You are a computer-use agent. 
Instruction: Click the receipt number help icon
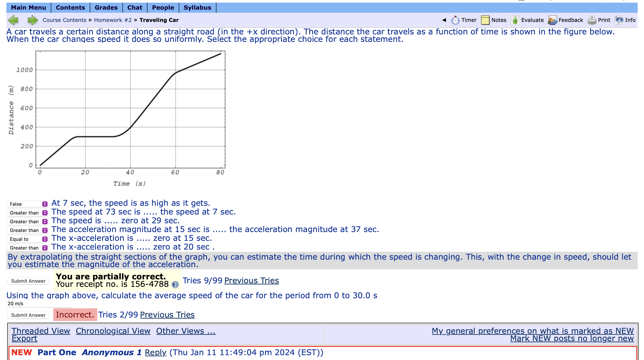(x=175, y=284)
